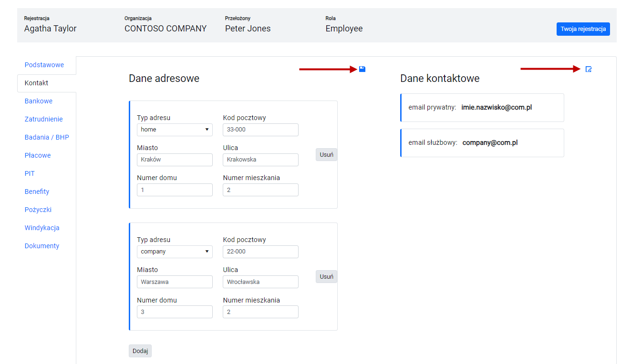Click the Twoja rejestracja button

[x=583, y=29]
